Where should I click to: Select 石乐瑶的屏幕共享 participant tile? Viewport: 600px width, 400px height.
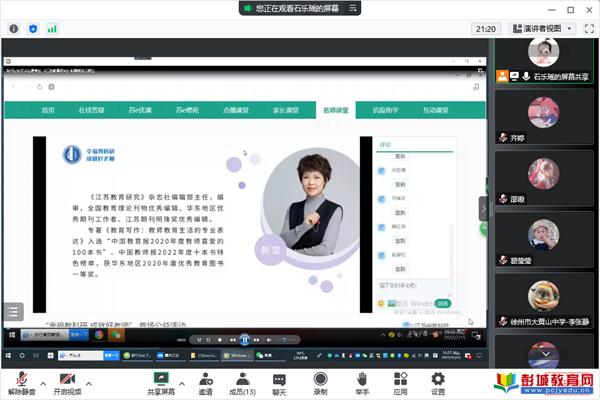click(x=543, y=60)
